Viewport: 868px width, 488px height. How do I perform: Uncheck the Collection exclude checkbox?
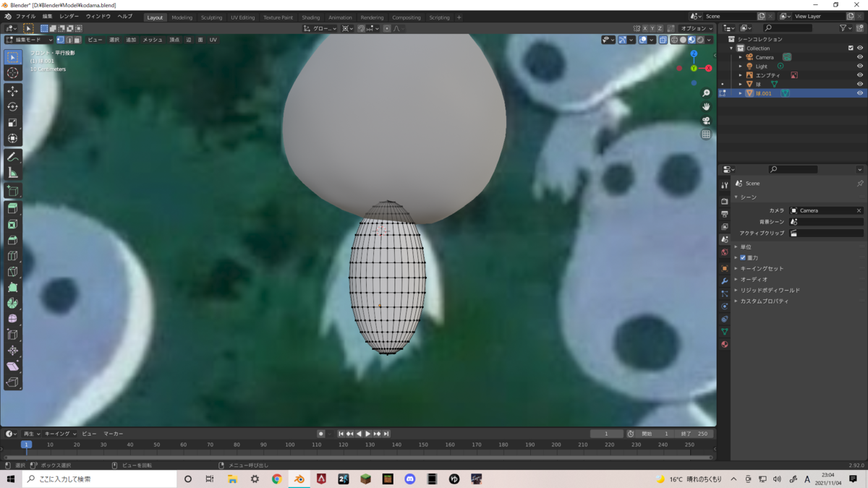pyautogui.click(x=851, y=48)
